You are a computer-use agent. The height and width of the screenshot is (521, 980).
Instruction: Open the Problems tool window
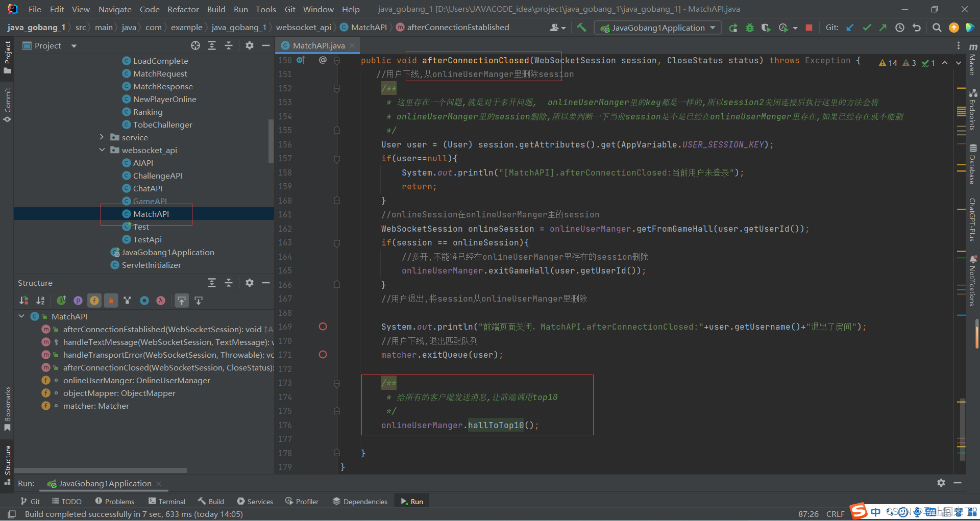click(x=115, y=502)
